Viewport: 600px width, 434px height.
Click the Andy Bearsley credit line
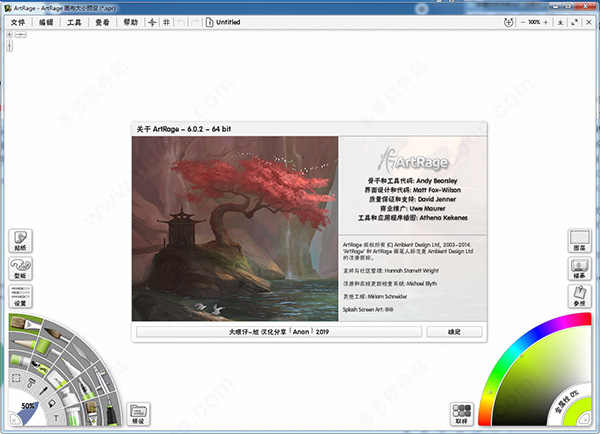click(x=412, y=181)
